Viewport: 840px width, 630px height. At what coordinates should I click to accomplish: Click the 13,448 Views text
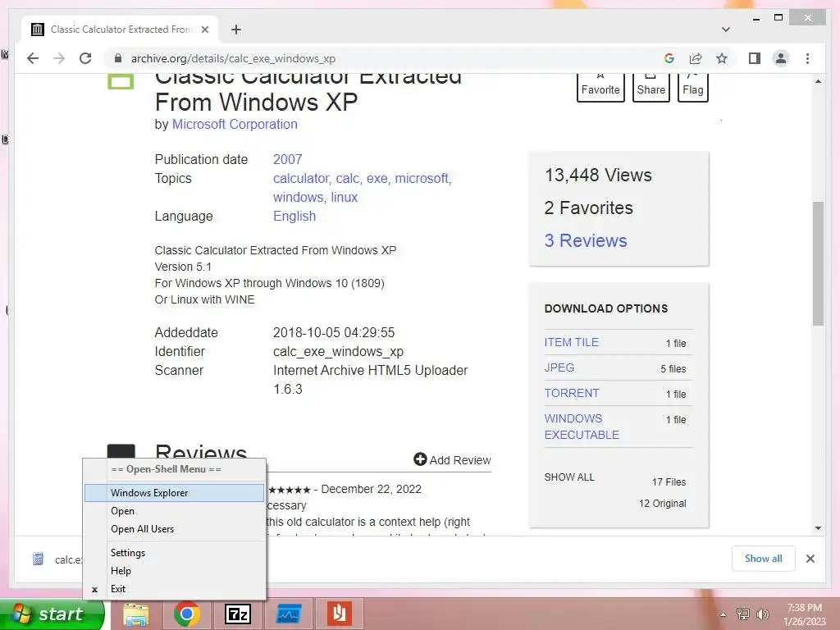coord(598,176)
